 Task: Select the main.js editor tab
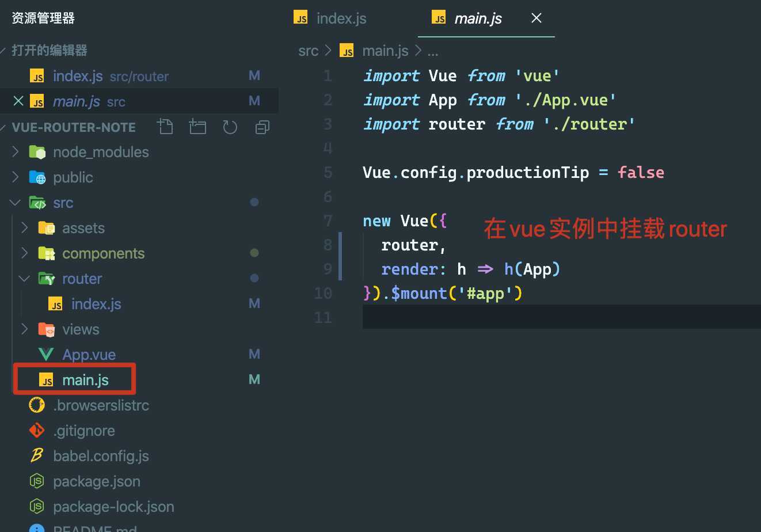tap(477, 18)
